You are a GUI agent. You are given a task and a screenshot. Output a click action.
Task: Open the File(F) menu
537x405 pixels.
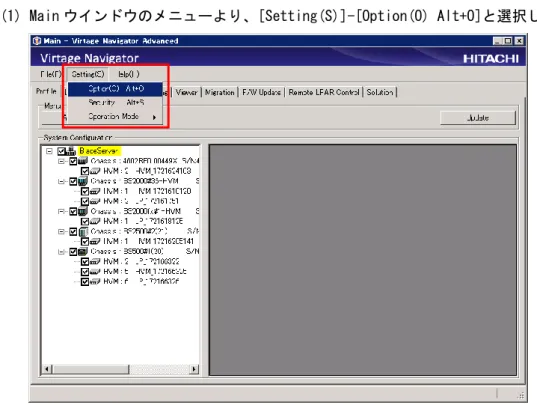(51, 74)
